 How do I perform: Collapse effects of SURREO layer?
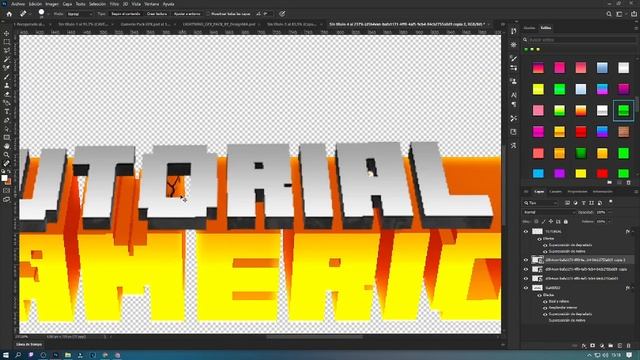coord(633,288)
